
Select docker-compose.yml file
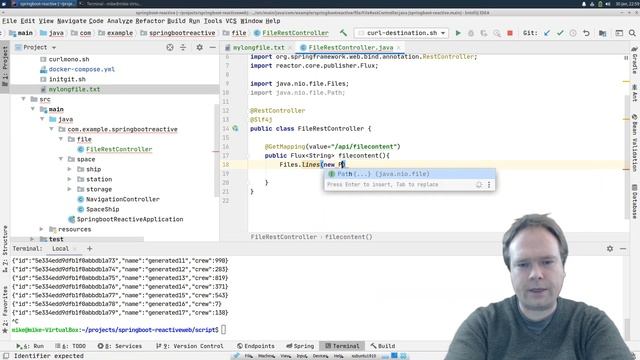pyautogui.click(x=82, y=69)
